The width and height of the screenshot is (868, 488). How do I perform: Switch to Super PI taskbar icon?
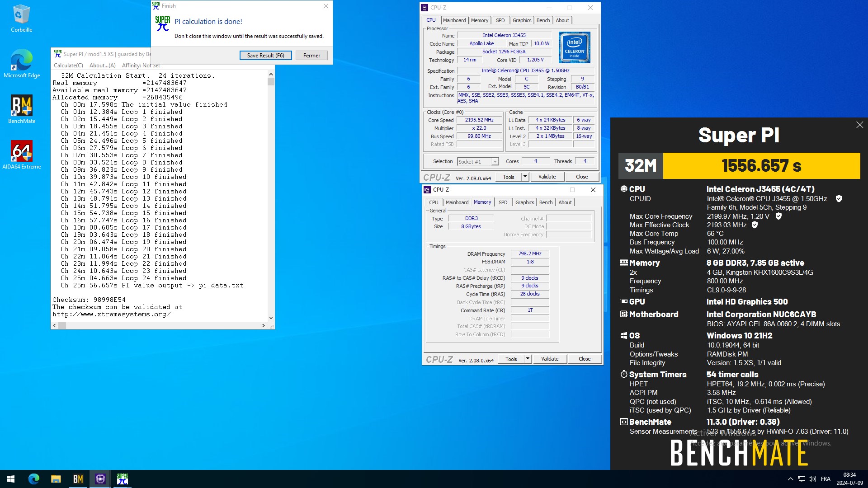pos(122,479)
